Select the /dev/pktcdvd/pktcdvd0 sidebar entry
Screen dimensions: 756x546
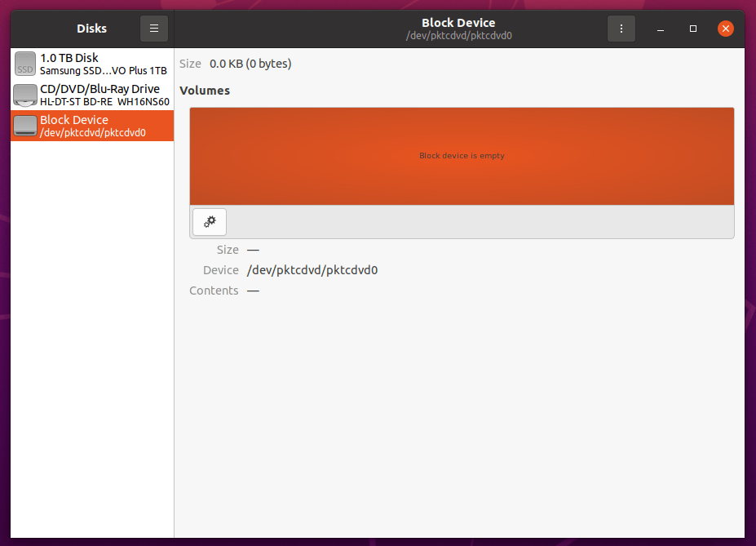click(92, 126)
